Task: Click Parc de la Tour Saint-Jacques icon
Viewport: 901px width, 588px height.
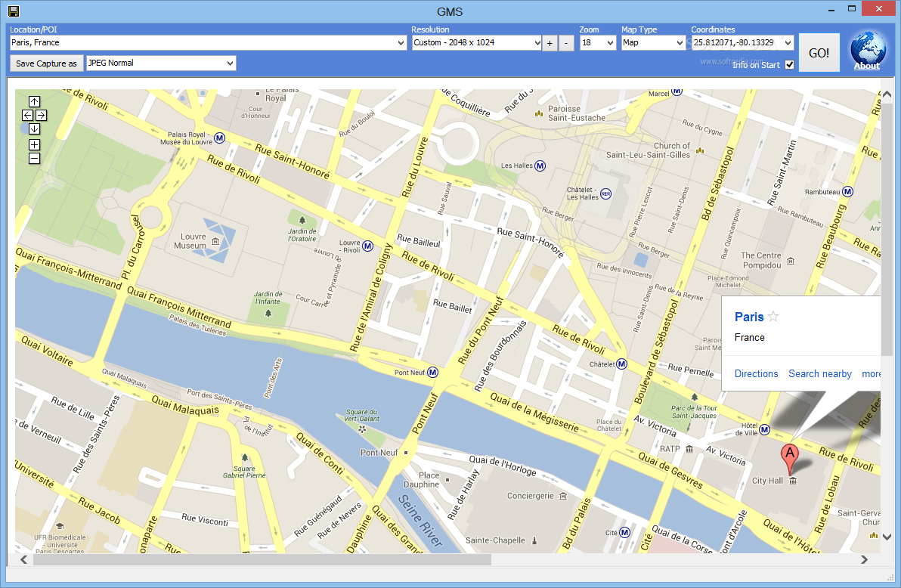Action: point(694,398)
